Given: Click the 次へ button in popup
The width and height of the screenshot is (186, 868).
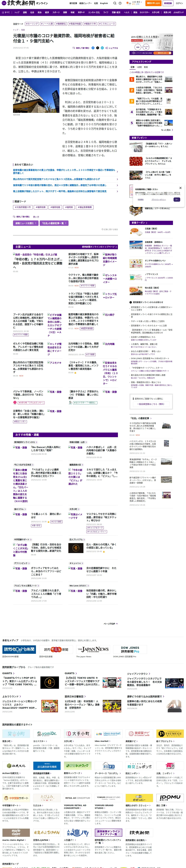Looking at the screenshot, I should [177, 199].
